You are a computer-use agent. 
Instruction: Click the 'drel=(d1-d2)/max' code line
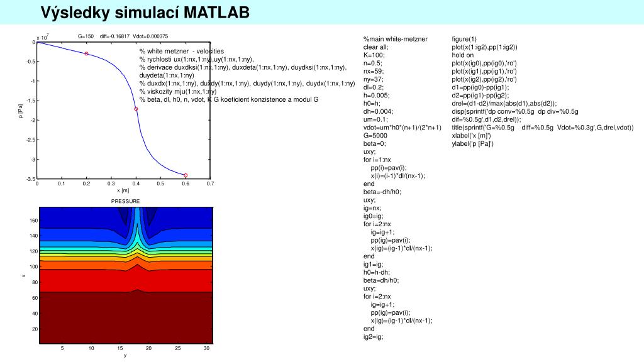pos(504,104)
